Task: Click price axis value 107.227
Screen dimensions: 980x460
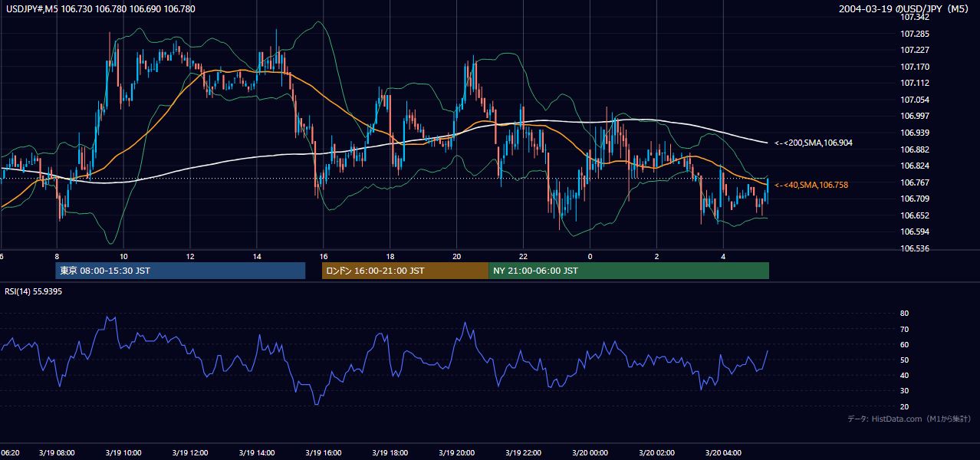Action: (915, 50)
